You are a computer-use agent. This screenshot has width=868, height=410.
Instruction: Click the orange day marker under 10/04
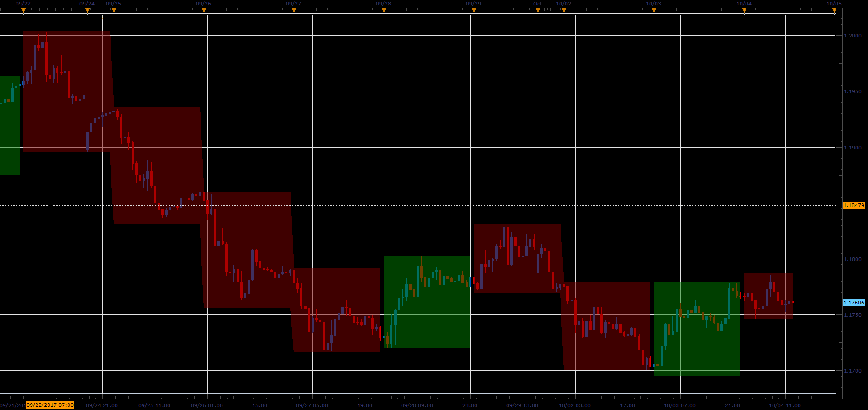pos(744,11)
